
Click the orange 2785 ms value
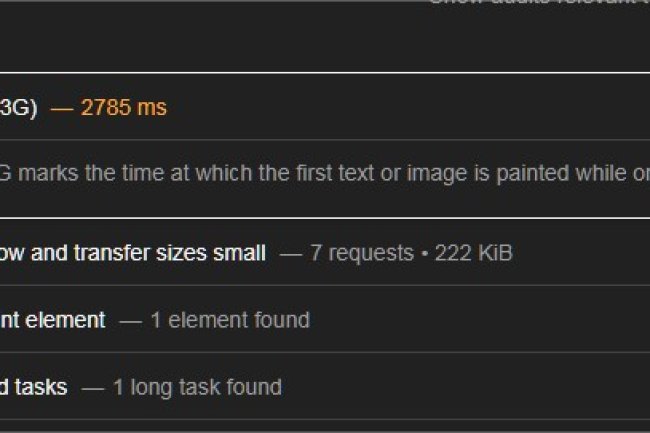(x=123, y=108)
